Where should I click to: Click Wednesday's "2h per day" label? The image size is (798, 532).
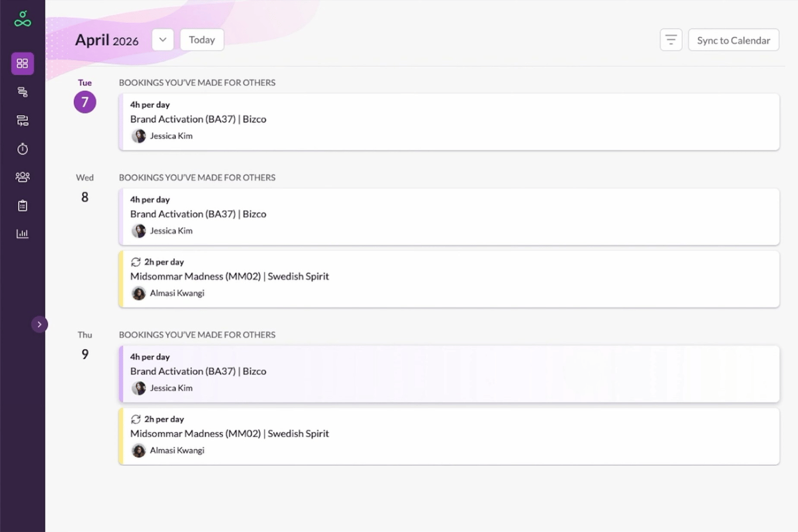point(164,262)
